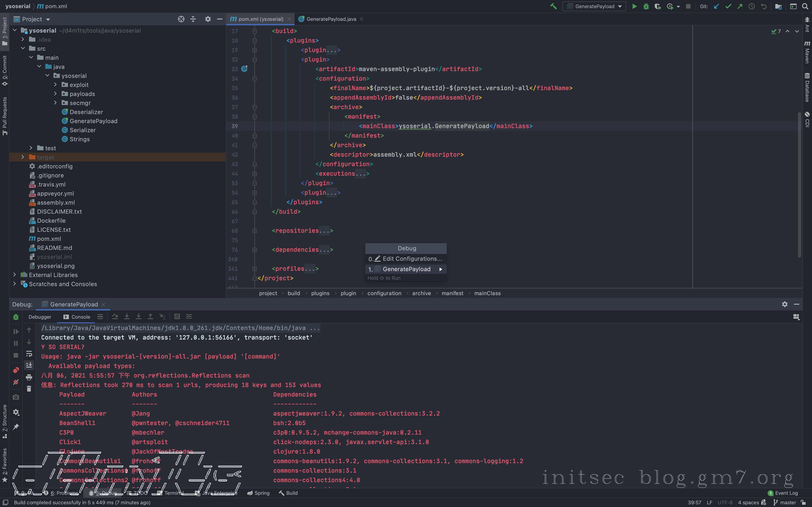Click the mainClass breadcrumb item
This screenshot has height=507, width=812.
click(487, 293)
